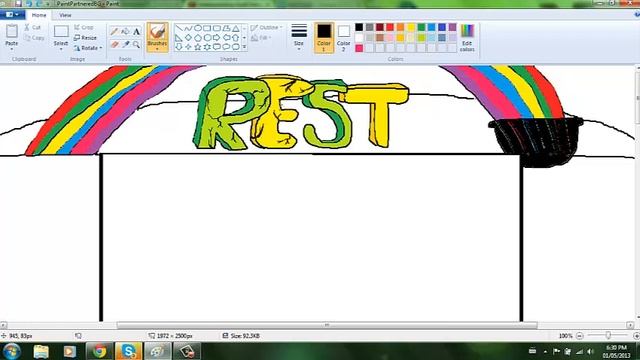Choose the Six-point star shape

point(207,47)
